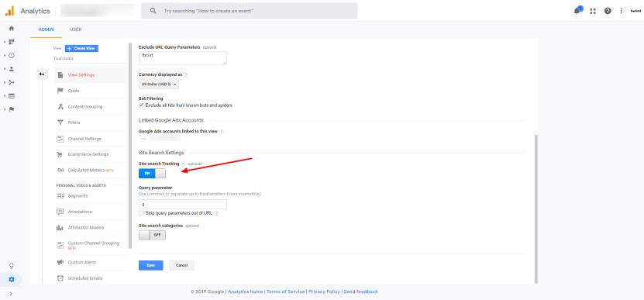Switch to the ADMIN tab

pyautogui.click(x=46, y=29)
